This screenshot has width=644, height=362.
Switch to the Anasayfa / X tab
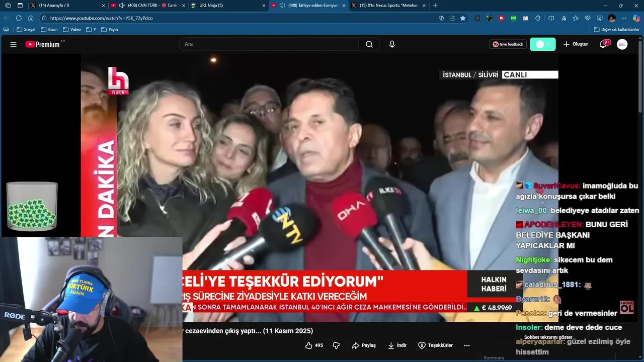(x=67, y=6)
